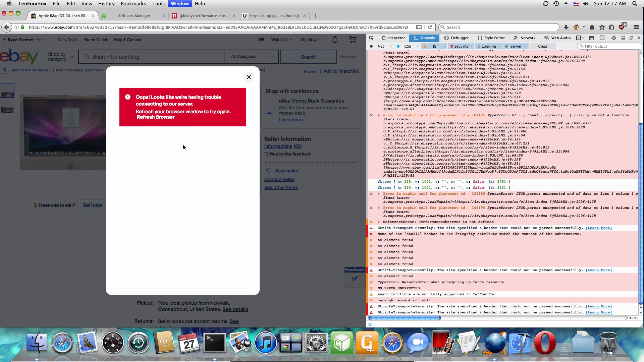The height and width of the screenshot is (362, 644).
Task: Open Web Audio devtools tab
Action: tap(557, 38)
